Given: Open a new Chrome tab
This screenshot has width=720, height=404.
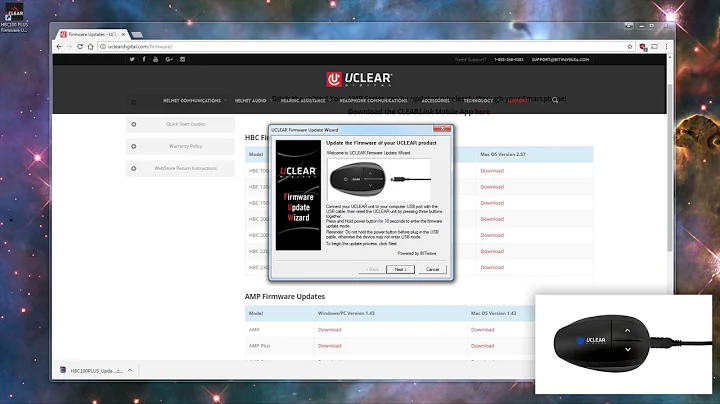Looking at the screenshot, I should coord(137,34).
